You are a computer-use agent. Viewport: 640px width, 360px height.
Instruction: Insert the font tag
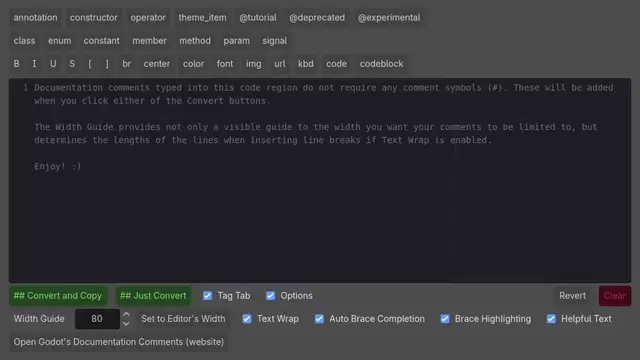tap(225, 64)
